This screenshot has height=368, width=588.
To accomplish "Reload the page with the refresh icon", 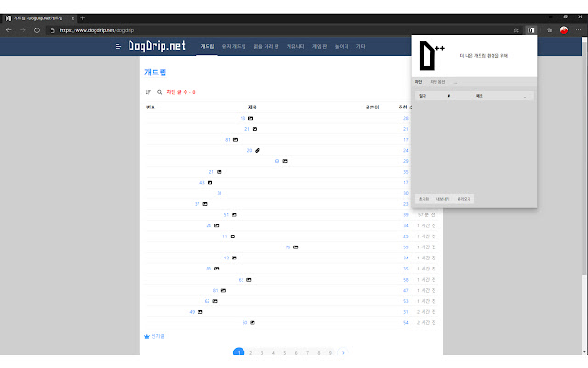I will click(37, 30).
